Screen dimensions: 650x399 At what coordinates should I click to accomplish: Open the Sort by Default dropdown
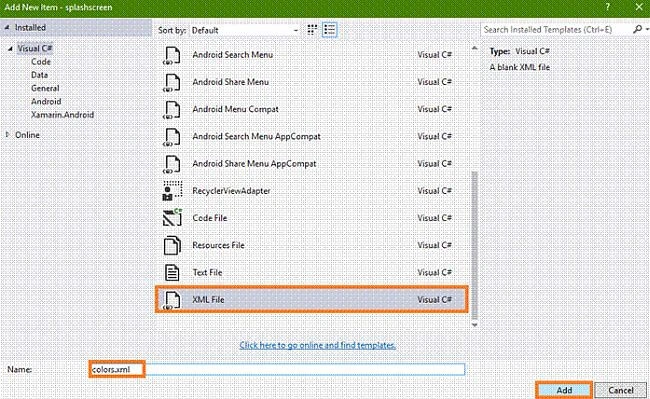pyautogui.click(x=245, y=30)
